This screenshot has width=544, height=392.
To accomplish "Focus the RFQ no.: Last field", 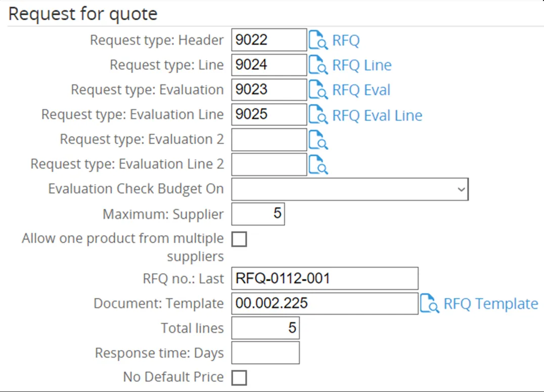I will click(325, 278).
